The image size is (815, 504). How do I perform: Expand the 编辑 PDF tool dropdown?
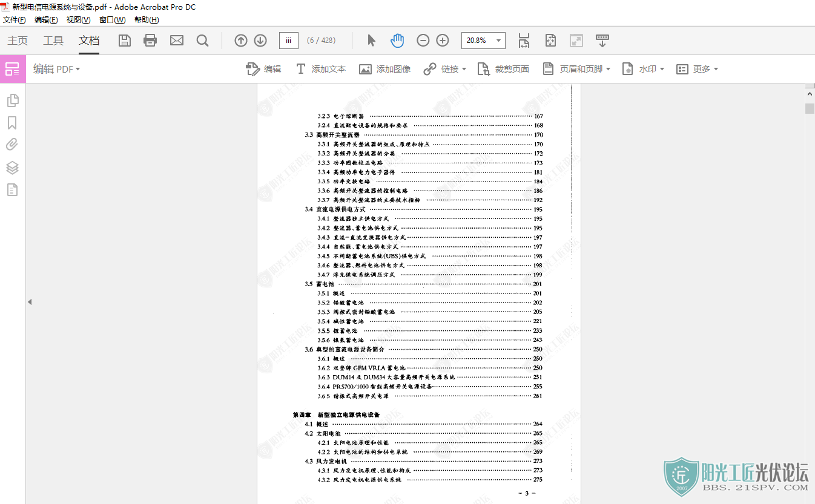point(56,69)
